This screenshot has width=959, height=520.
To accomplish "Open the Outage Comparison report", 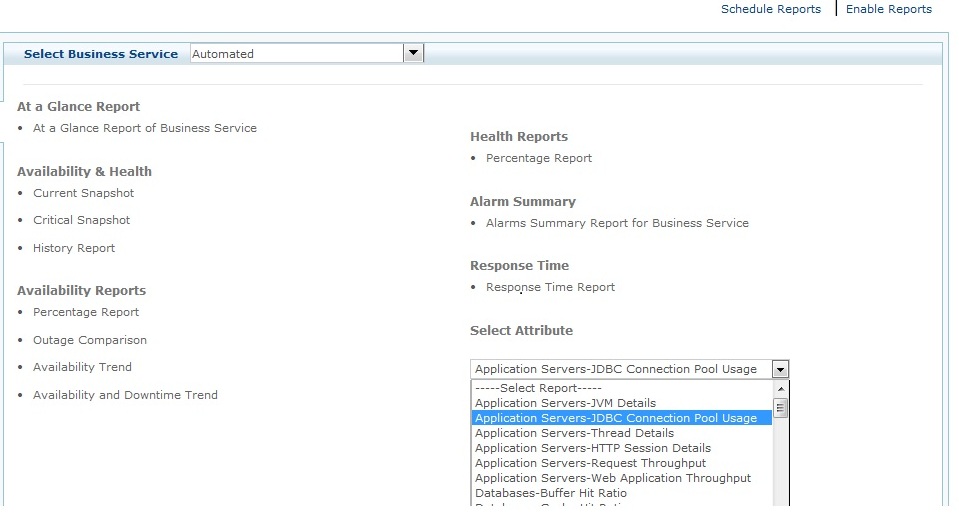I will click(90, 340).
